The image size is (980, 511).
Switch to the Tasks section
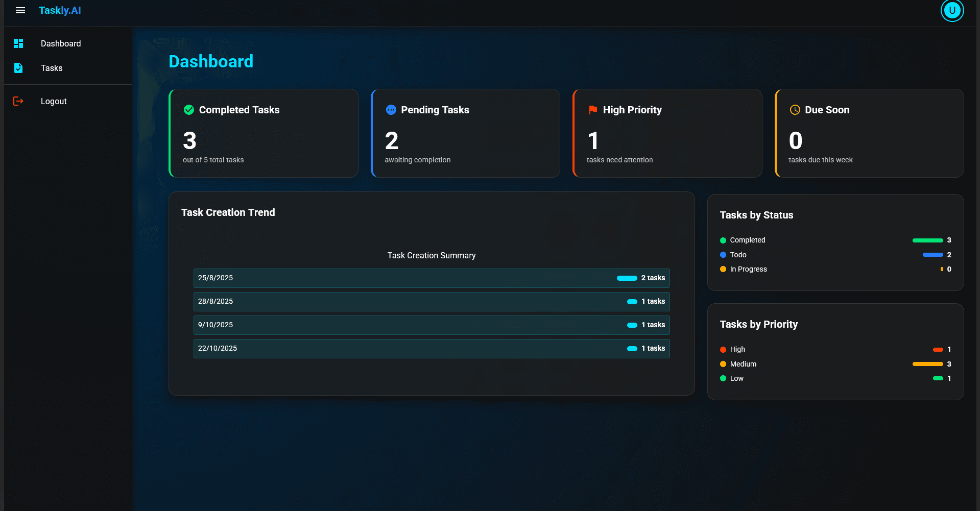click(x=52, y=68)
